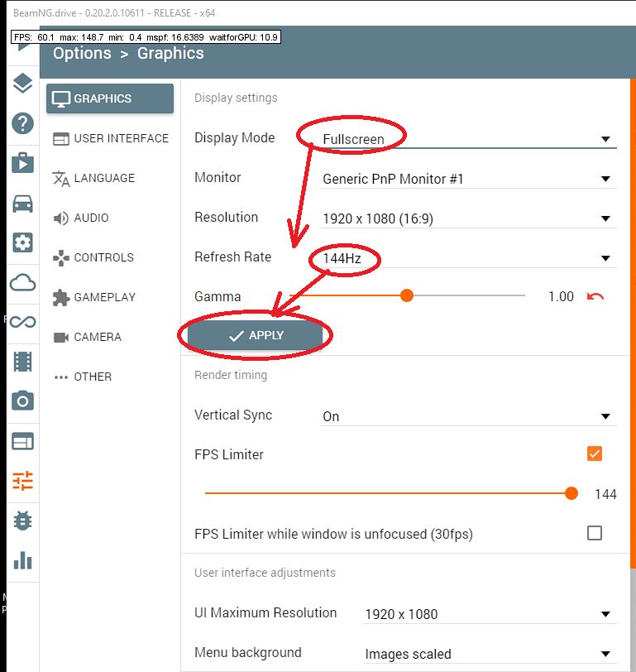The height and width of the screenshot is (672, 636).
Task: Click the User interface adjustments heading
Action: pos(265,573)
